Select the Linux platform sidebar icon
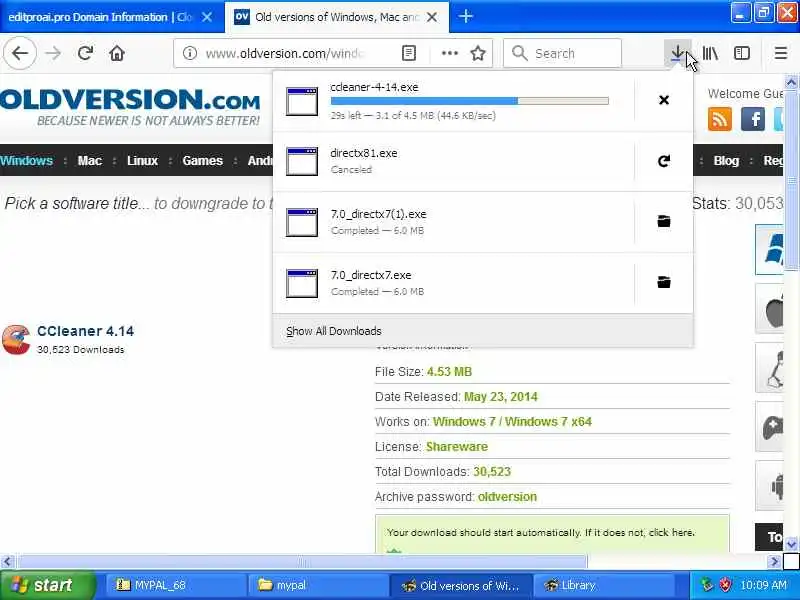This screenshot has height=600, width=800. [769, 368]
